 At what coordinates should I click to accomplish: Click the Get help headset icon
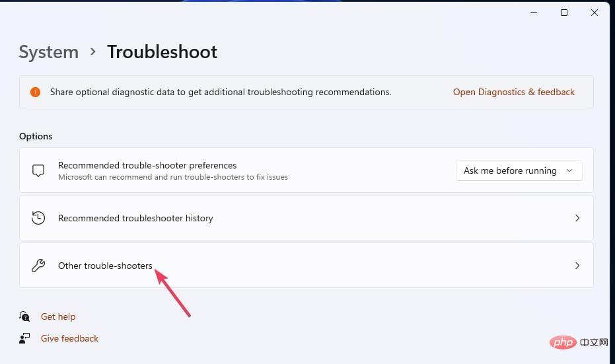coord(24,316)
